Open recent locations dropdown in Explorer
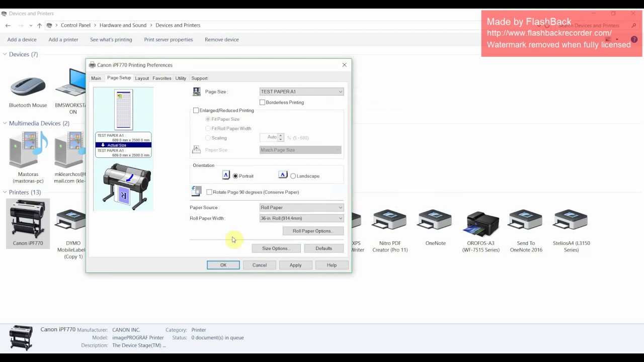 31,25
